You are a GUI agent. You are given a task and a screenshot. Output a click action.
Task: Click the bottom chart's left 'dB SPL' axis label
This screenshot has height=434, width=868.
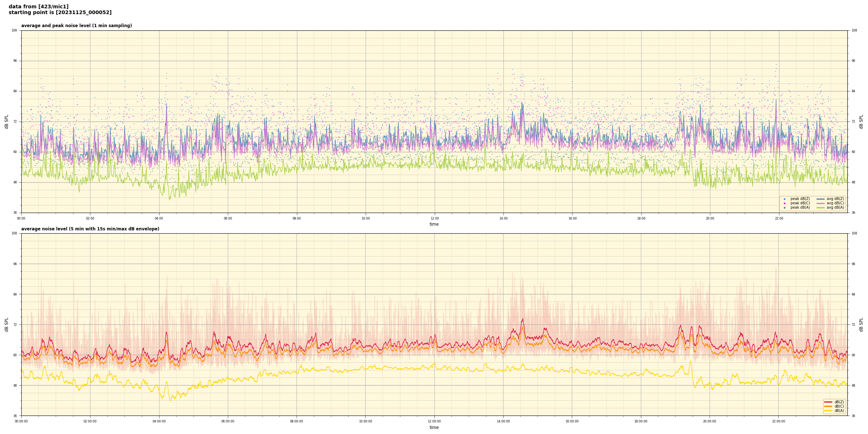tap(7, 324)
